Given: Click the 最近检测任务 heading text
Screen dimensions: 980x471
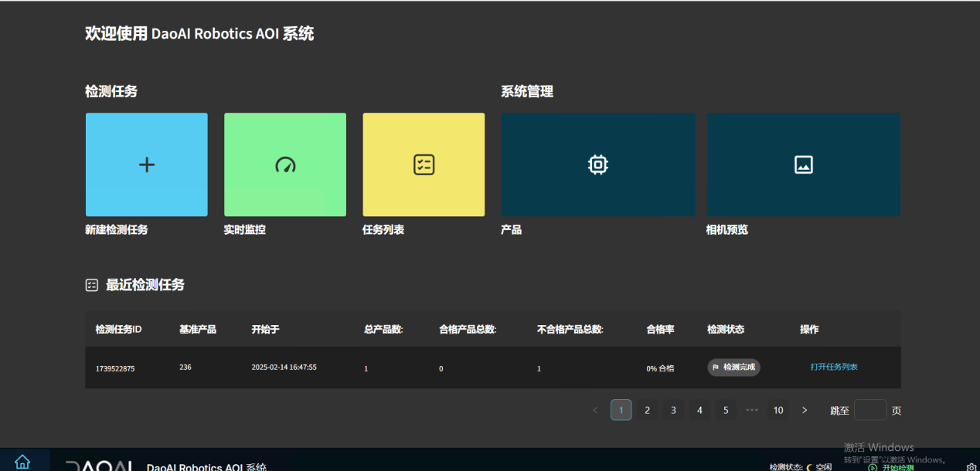Looking at the screenshot, I should coord(145,285).
